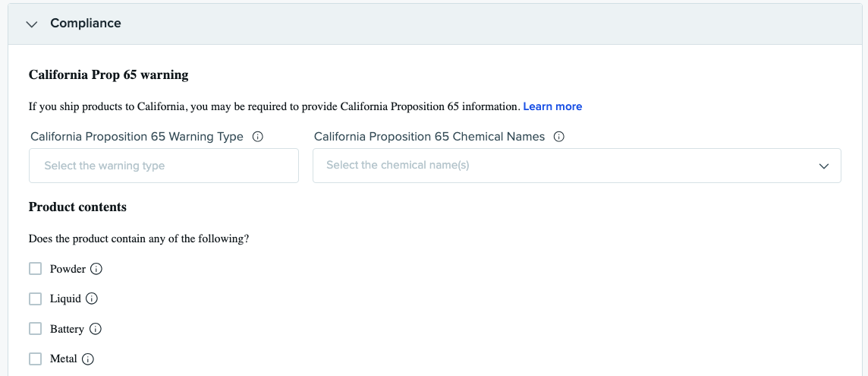Tick the Powder checkbox
The width and height of the screenshot is (868, 376).
[35, 269]
